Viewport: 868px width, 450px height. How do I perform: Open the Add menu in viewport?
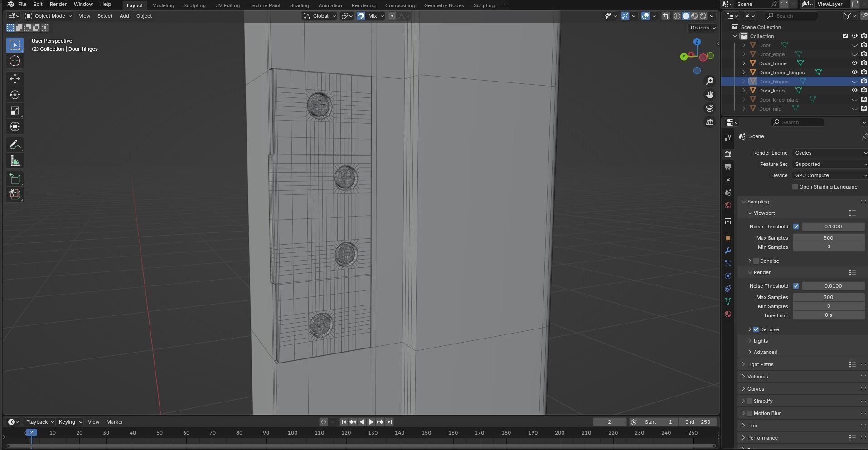[124, 16]
